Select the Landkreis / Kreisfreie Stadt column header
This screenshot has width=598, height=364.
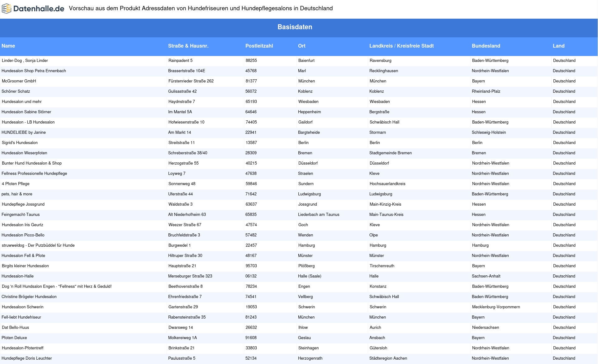tap(401, 46)
